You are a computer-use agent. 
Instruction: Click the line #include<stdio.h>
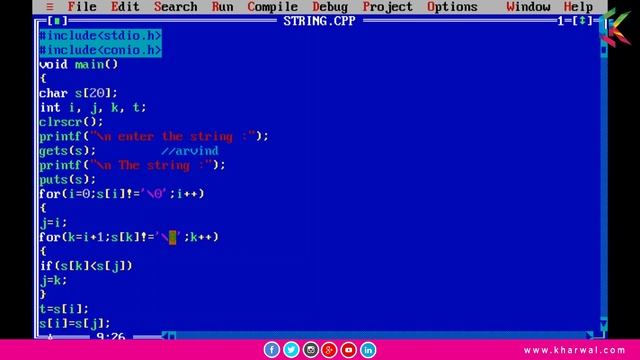click(100, 36)
